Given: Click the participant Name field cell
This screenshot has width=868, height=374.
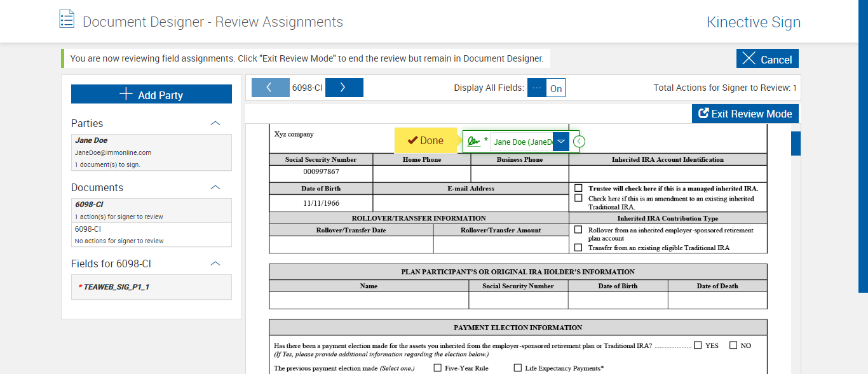Looking at the screenshot, I should [x=369, y=300].
